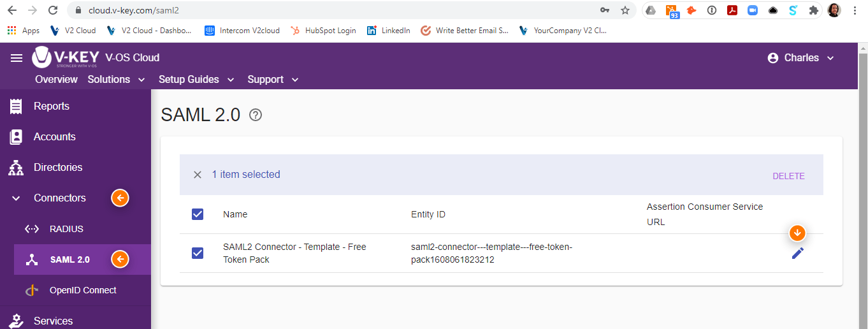
Task: Open the SAML 2.0 help question icon
Action: [x=256, y=115]
